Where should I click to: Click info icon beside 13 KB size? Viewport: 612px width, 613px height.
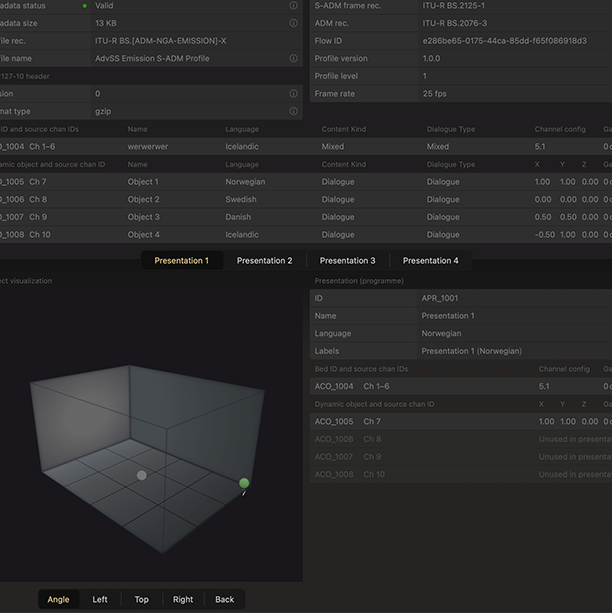tap(294, 23)
